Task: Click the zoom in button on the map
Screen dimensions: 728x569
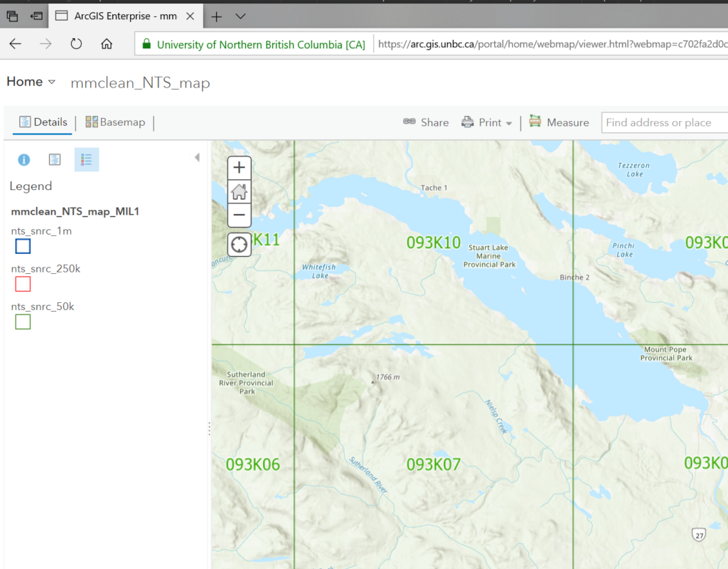Action: (239, 167)
